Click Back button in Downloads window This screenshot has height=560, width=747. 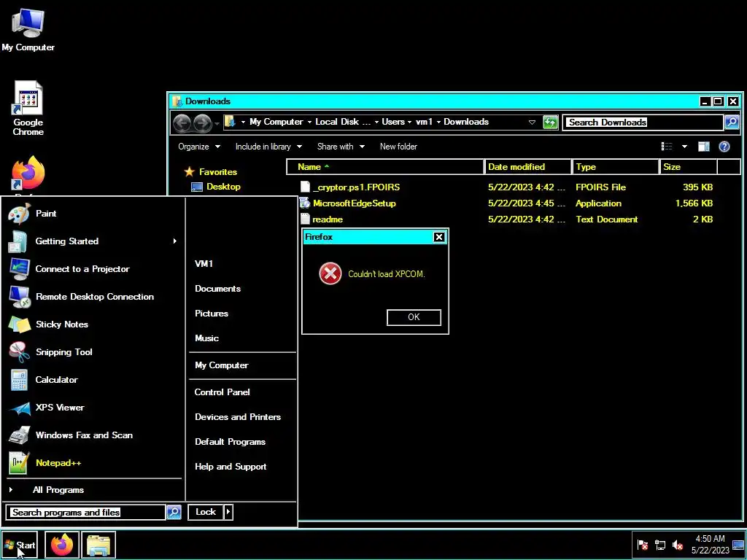(x=182, y=122)
